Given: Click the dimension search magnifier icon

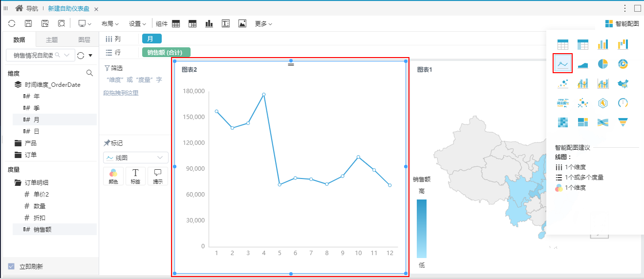Looking at the screenshot, I should (x=89, y=73).
